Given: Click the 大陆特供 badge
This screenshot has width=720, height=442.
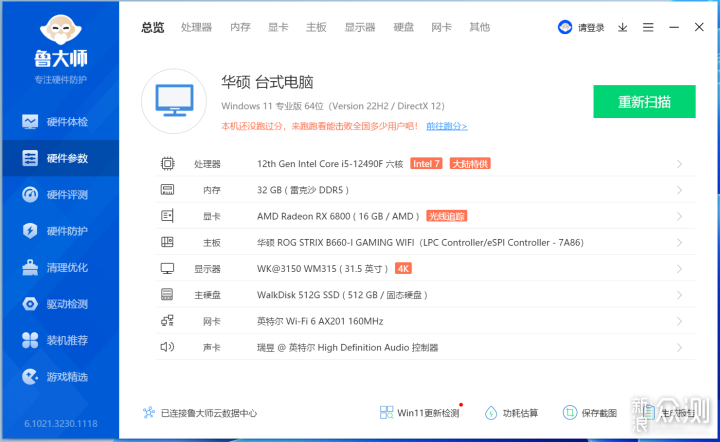Looking at the screenshot, I should (470, 164).
